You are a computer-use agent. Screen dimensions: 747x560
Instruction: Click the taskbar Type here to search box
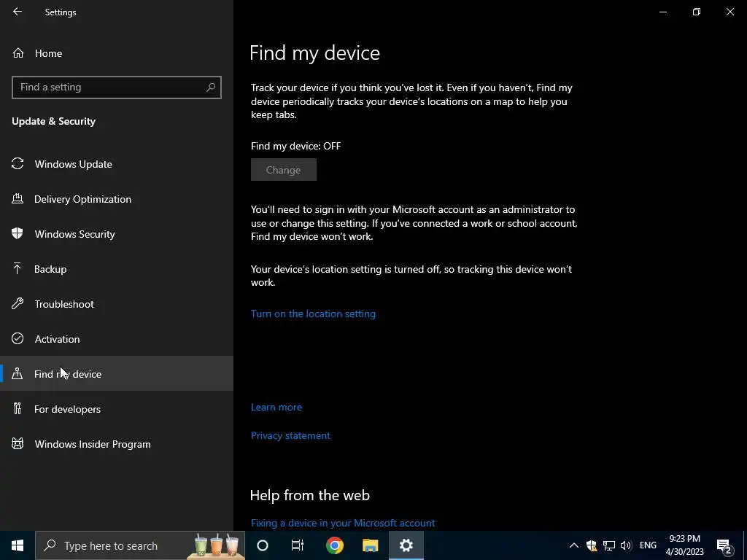(x=140, y=545)
